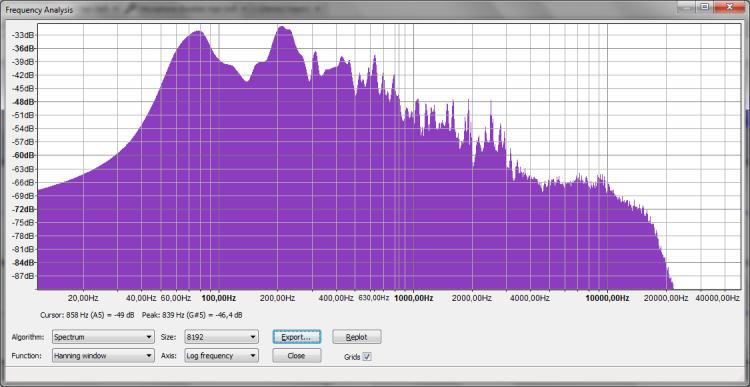Click the -87dB vertical axis label

pos(23,276)
